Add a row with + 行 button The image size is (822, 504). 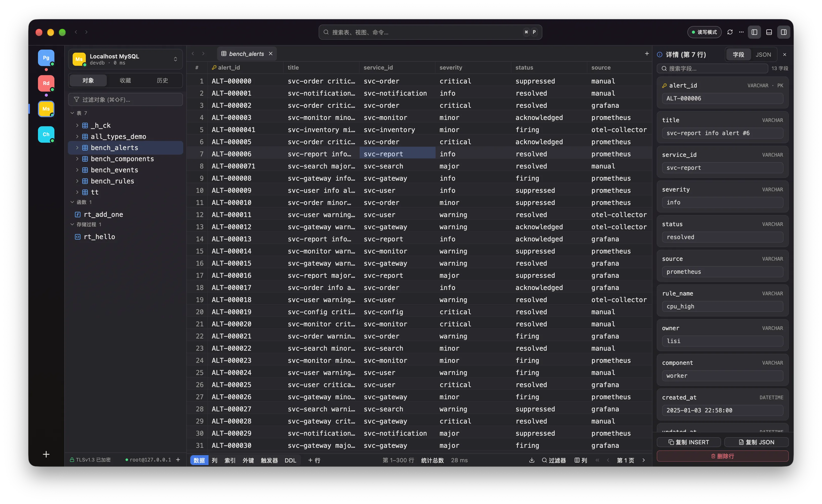coord(314,460)
